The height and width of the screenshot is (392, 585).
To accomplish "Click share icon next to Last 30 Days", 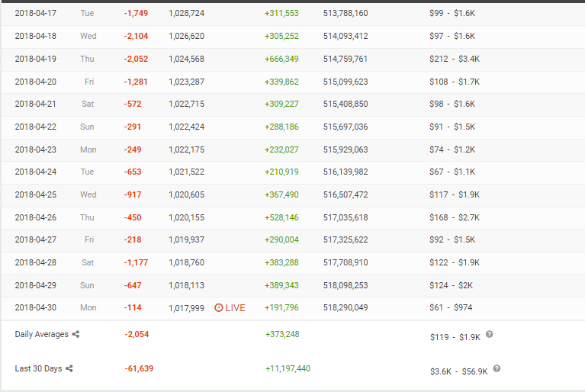I will [x=69, y=368].
